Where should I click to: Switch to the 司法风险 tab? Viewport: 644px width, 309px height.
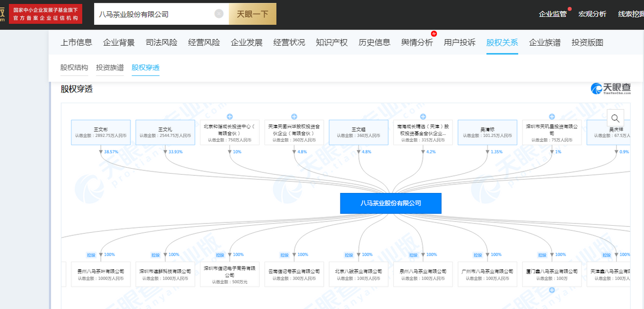162,42
